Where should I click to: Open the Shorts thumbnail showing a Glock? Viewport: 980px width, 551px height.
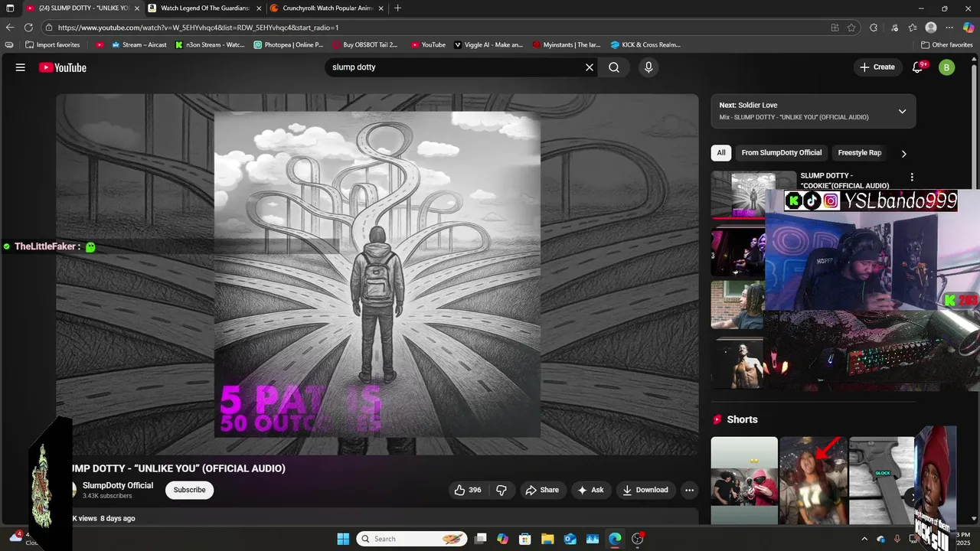point(882,480)
